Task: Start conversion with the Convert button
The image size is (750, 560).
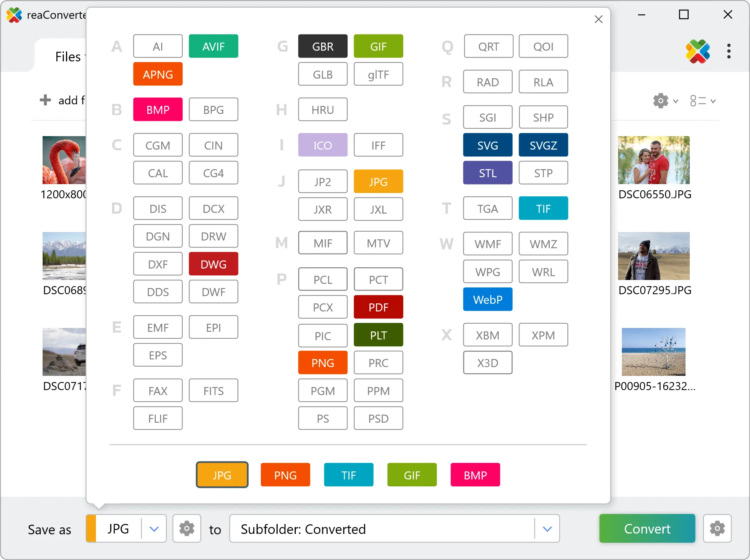Action: tap(647, 529)
